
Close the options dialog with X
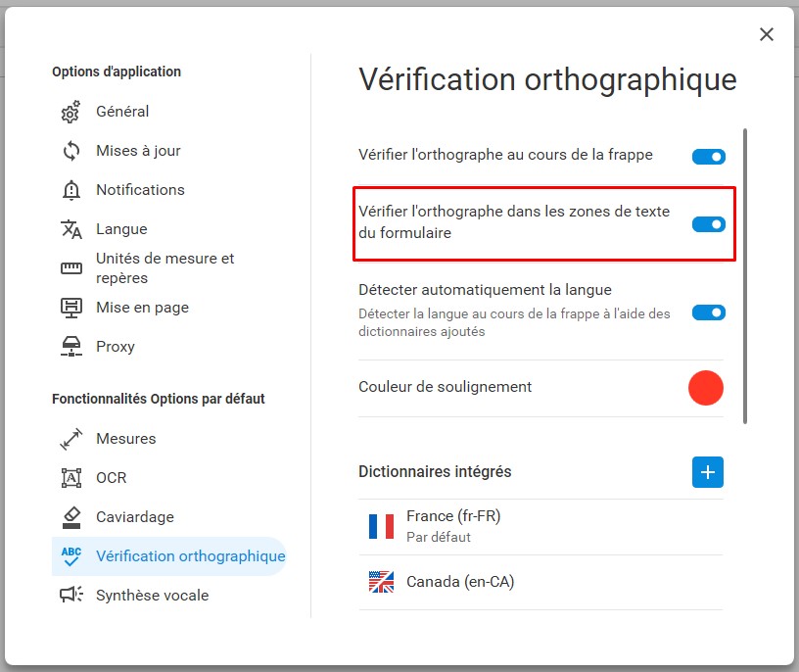767,34
